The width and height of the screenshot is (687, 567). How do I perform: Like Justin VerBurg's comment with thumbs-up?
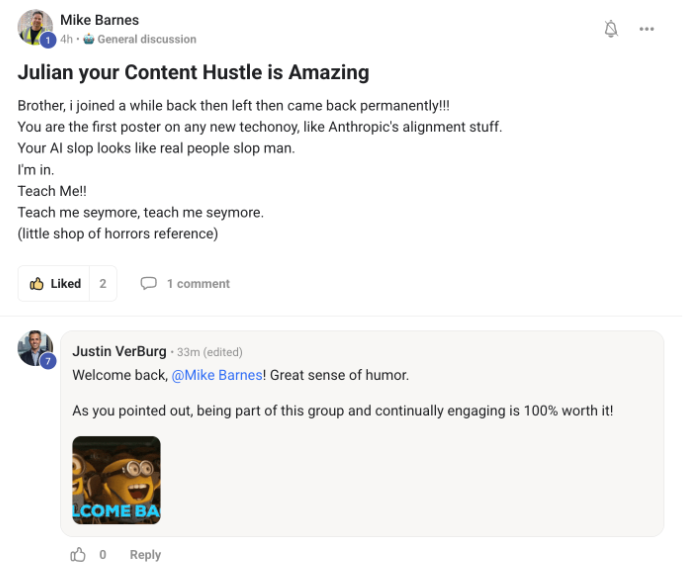pos(78,554)
